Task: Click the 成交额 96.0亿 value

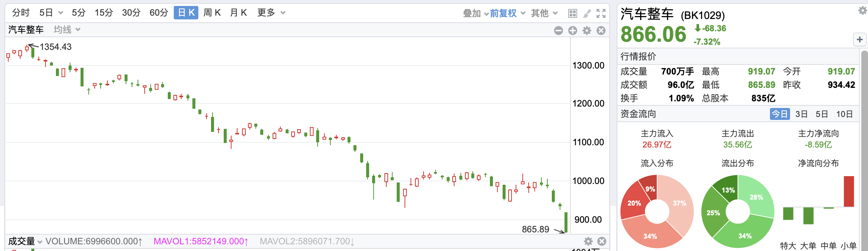Action: pyautogui.click(x=681, y=85)
